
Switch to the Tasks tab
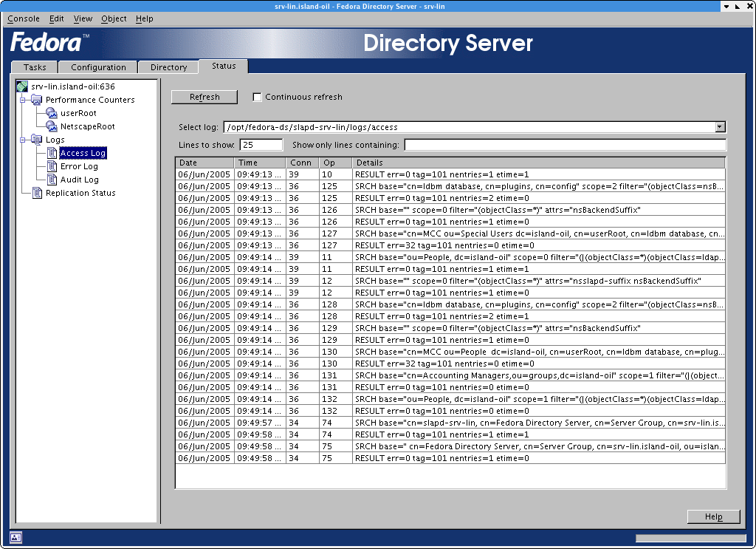click(x=35, y=67)
